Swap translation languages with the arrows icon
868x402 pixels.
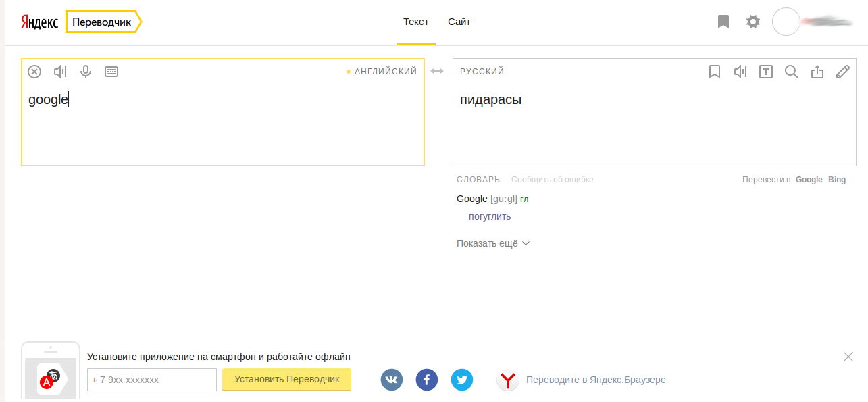point(437,72)
